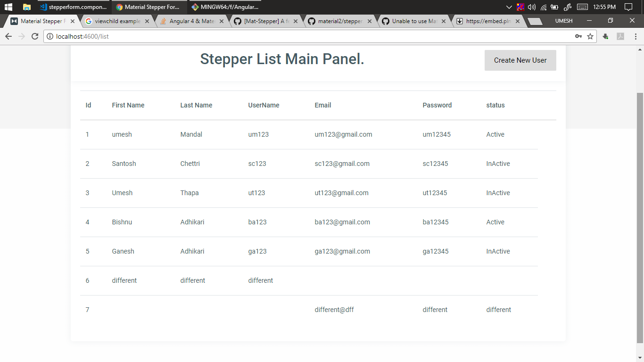Viewport: 644px width, 362px height.
Task: Switch to the viewchild example tab
Action: 117,21
